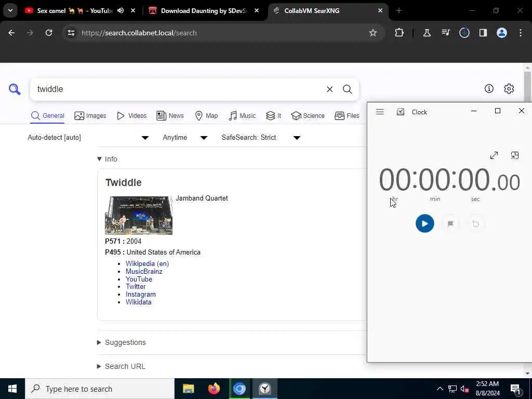Toggle the browser side panel icon
This screenshot has width=532, height=399.
(483, 33)
